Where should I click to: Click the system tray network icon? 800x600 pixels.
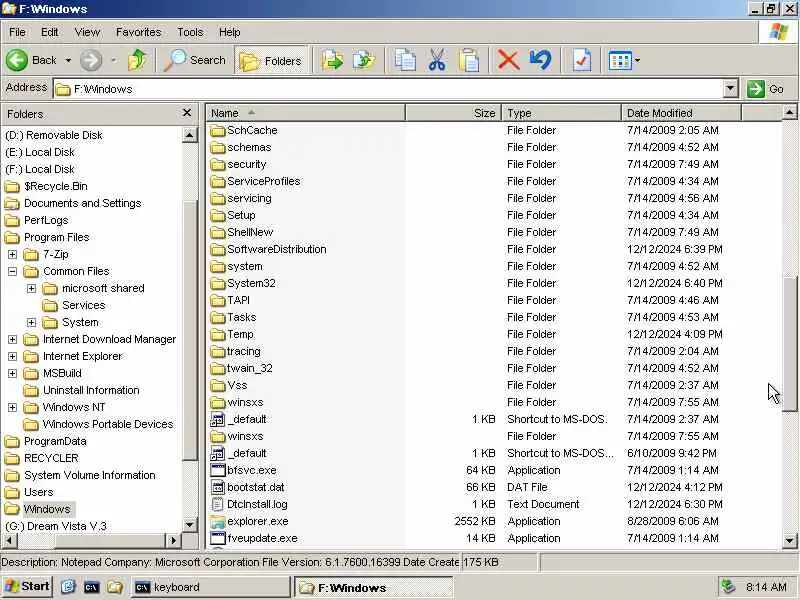click(728, 587)
